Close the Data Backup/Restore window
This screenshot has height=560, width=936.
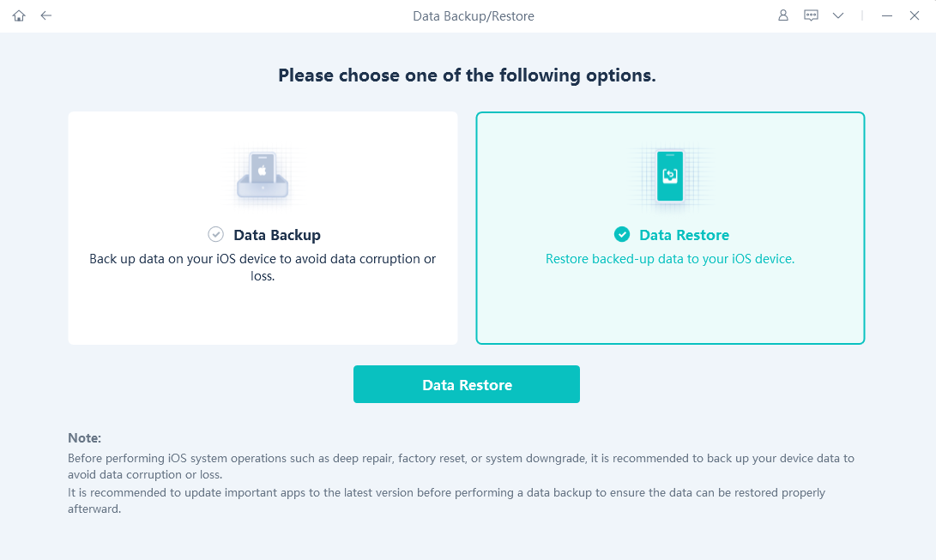(x=915, y=16)
